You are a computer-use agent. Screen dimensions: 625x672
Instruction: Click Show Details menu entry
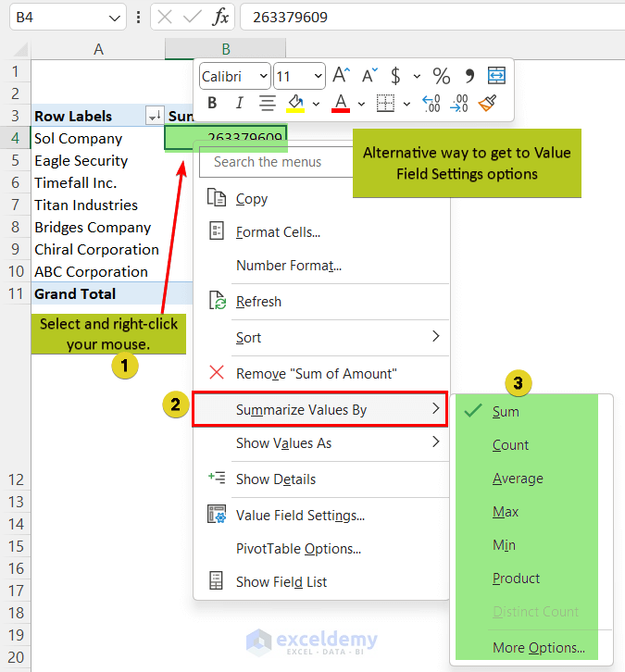tap(321, 479)
